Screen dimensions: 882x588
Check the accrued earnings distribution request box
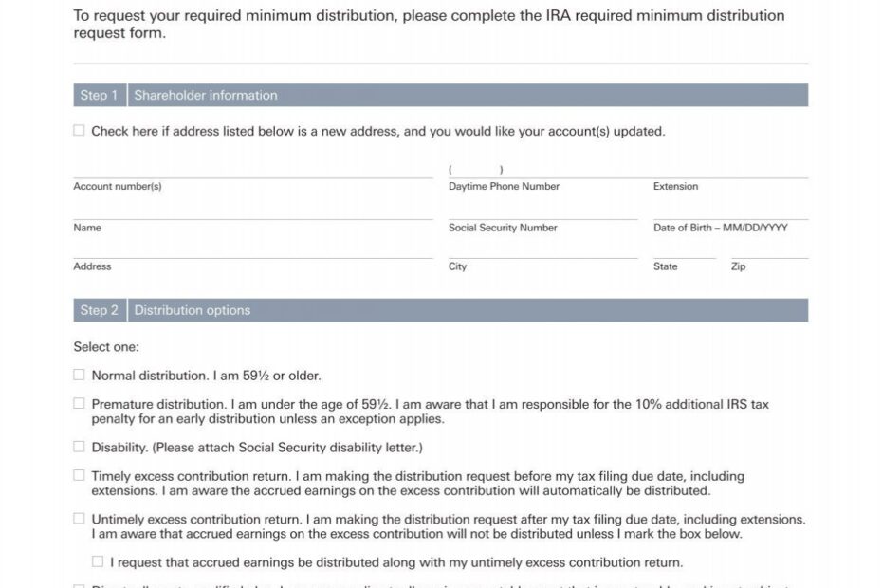click(96, 560)
